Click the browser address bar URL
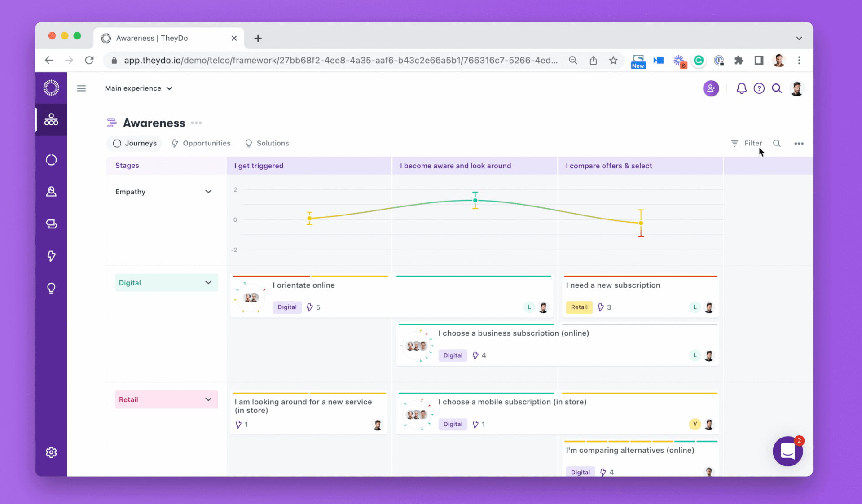The width and height of the screenshot is (862, 504). 341,61
